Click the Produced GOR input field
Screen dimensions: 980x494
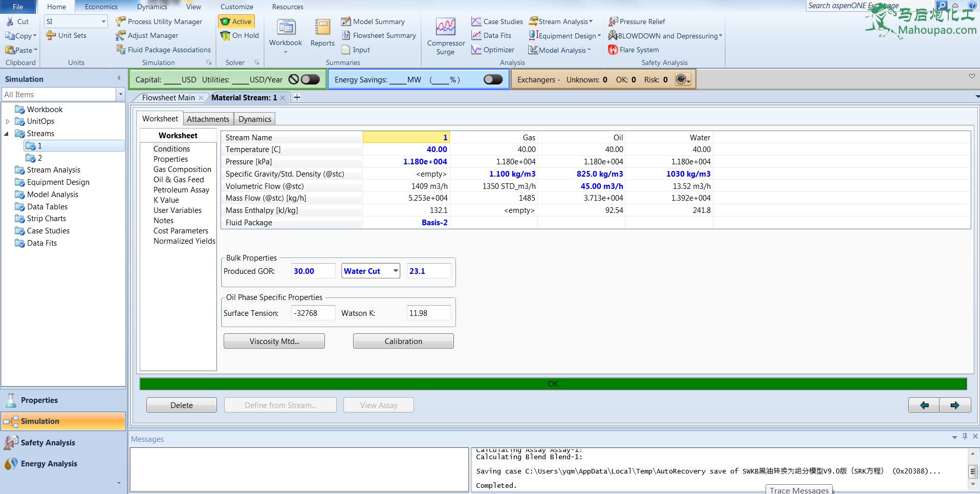(x=313, y=271)
